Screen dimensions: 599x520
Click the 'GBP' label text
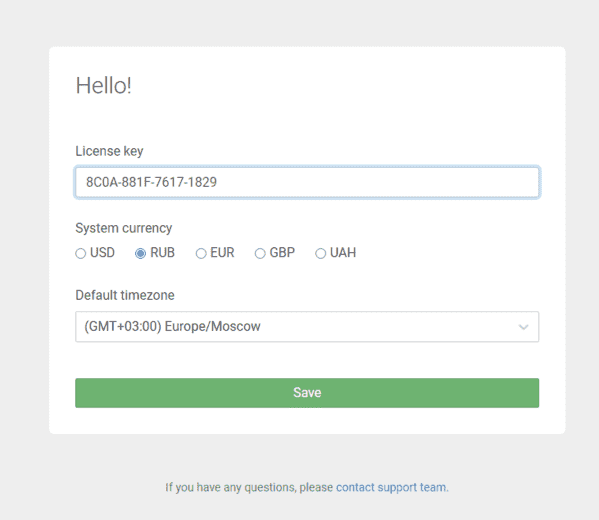pos(282,253)
